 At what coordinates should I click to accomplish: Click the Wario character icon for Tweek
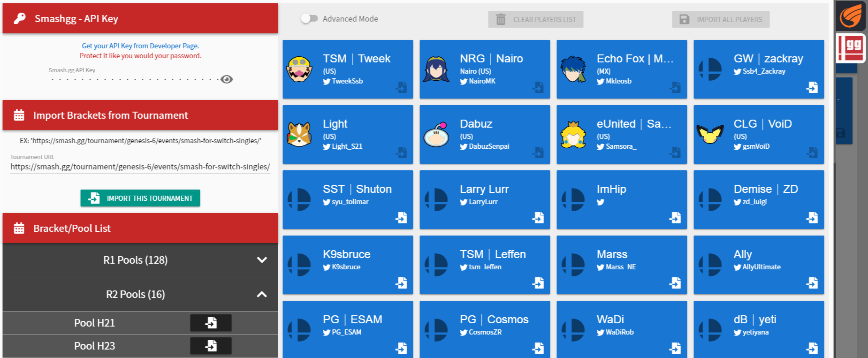299,69
